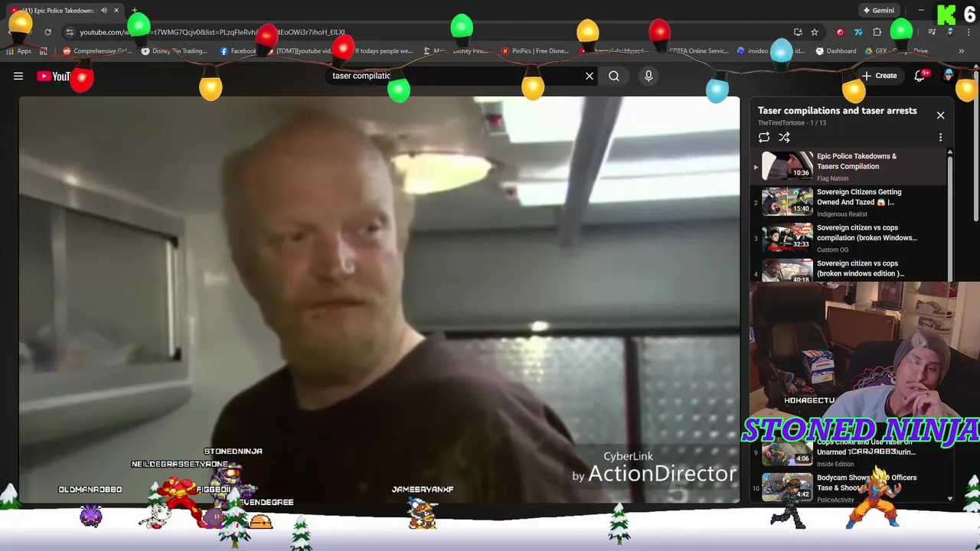Click the install app icon in address bar

tap(798, 32)
